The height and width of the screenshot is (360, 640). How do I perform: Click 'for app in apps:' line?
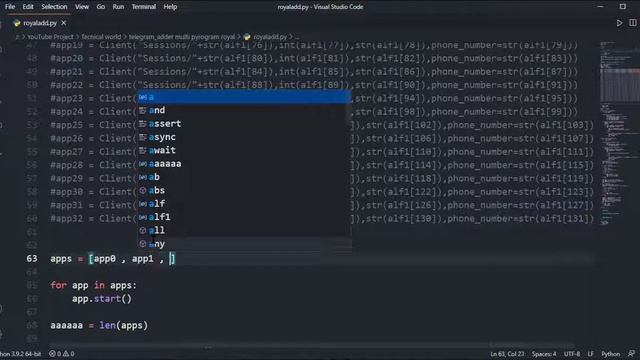tap(93, 285)
